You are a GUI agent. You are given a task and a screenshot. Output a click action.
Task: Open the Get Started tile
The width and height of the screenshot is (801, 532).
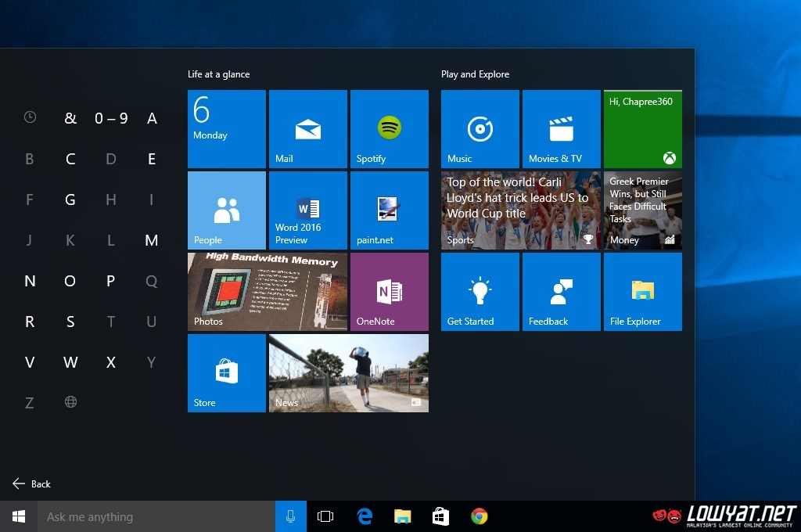(x=480, y=292)
